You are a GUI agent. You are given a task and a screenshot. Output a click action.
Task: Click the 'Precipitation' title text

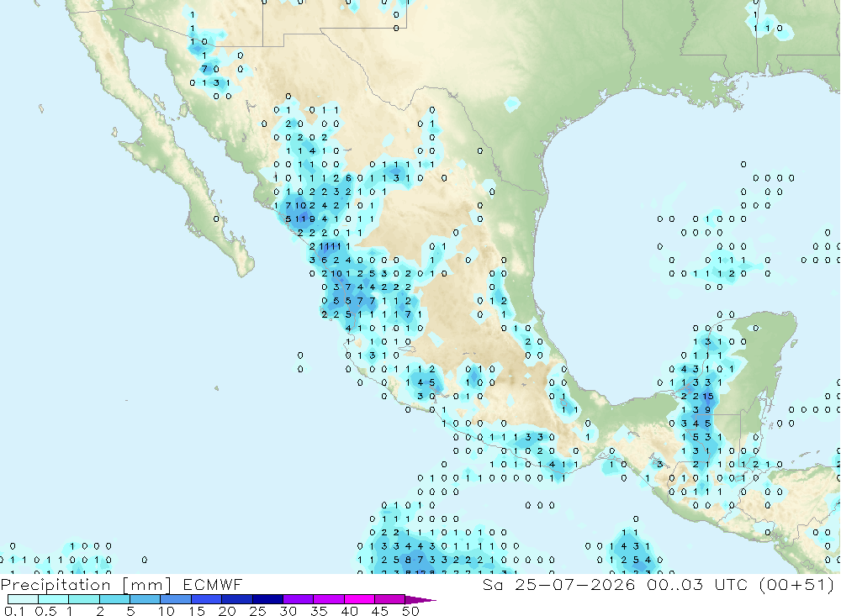tap(56, 585)
